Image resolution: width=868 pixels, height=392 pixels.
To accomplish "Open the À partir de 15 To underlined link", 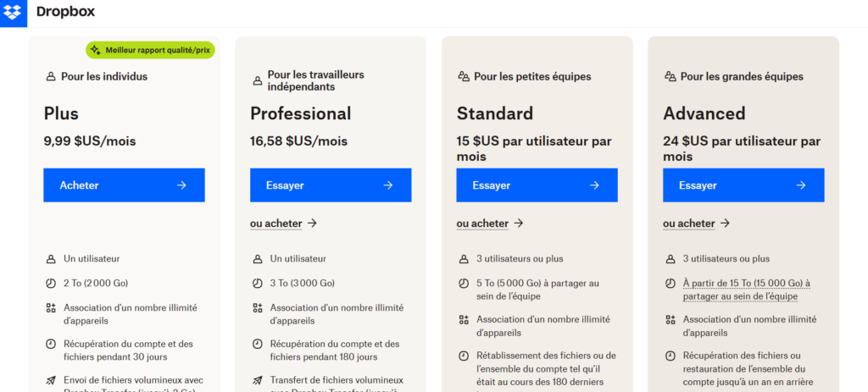I will [746, 290].
